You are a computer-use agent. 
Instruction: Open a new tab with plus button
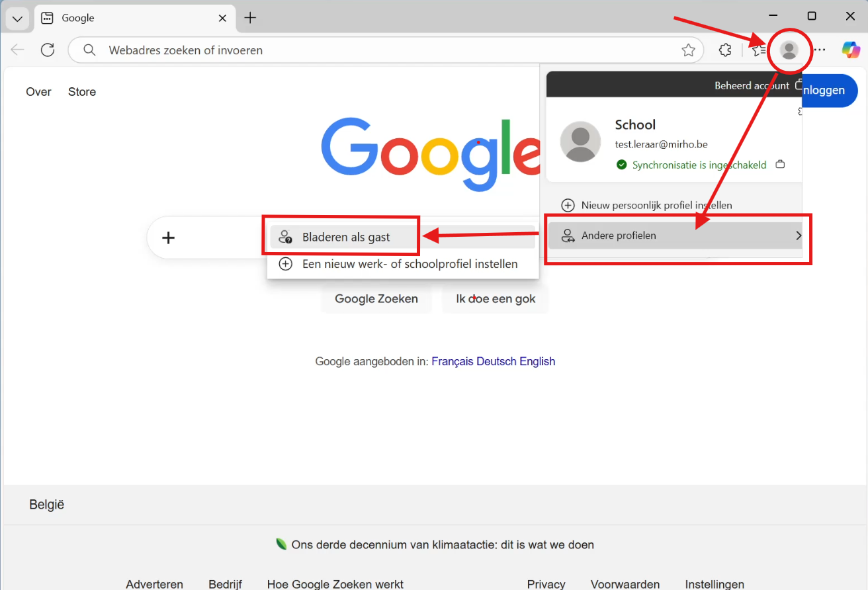[250, 19]
